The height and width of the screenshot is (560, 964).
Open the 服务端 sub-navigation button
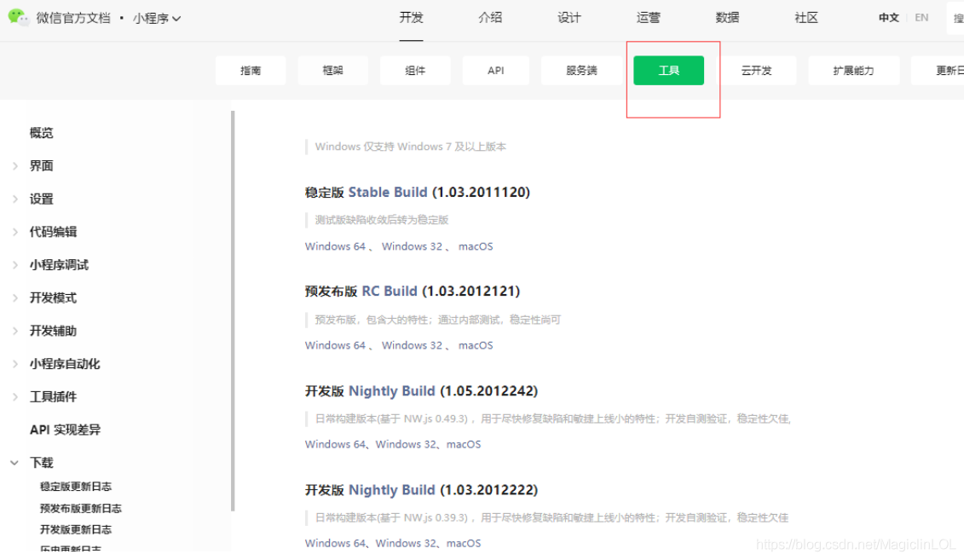(581, 71)
